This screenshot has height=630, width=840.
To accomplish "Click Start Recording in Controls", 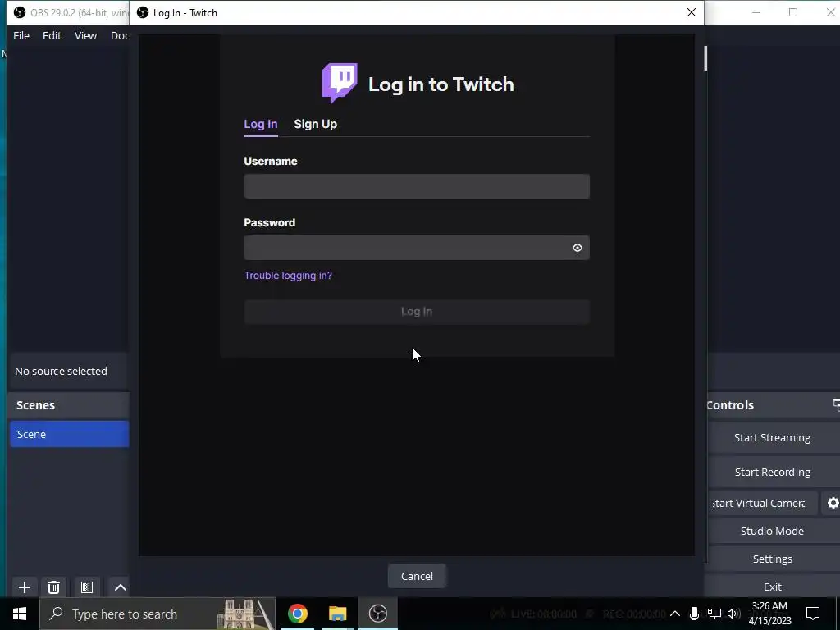I will click(772, 472).
